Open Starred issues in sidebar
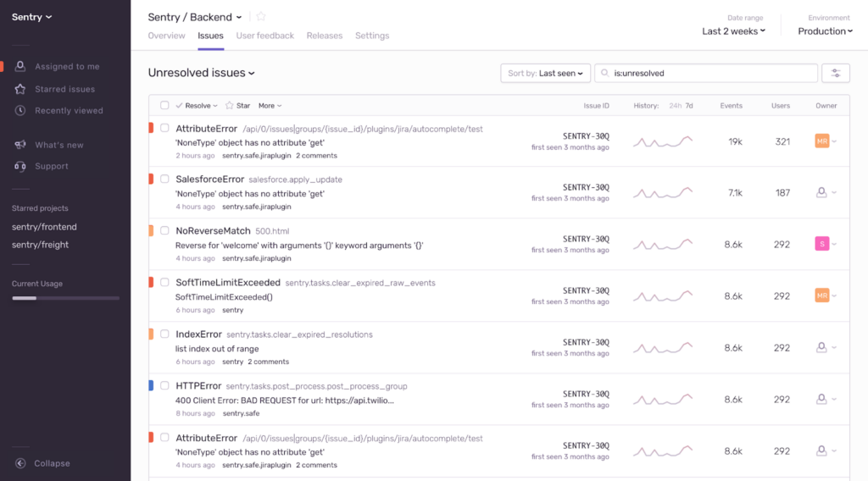Screen dimensions: 868x481 (x=64, y=89)
